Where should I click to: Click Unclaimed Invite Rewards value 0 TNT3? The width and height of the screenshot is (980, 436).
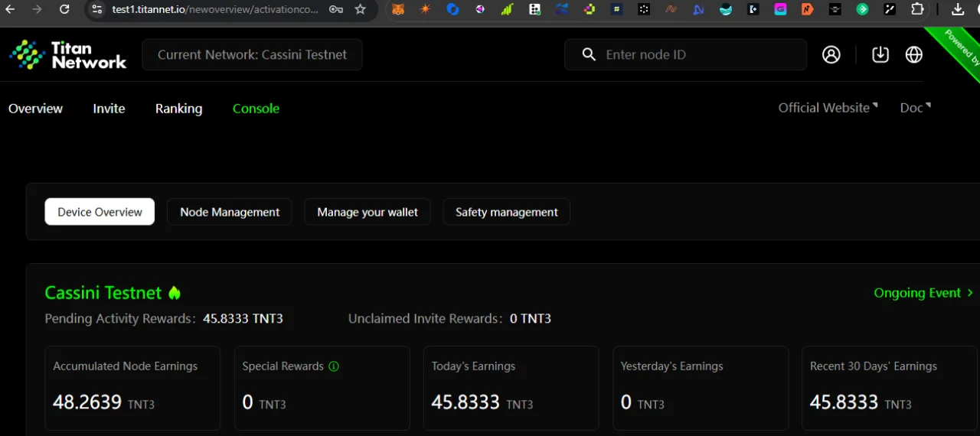coord(531,319)
